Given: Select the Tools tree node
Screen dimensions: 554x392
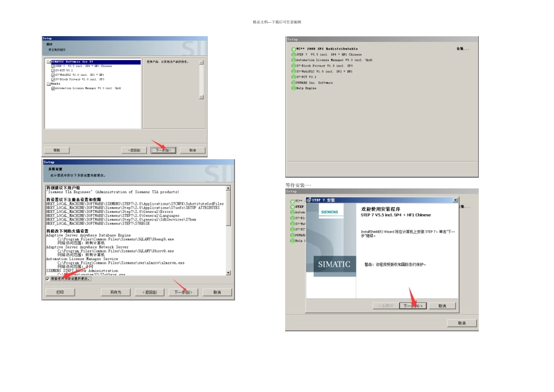Looking at the screenshot, I should point(55,84).
